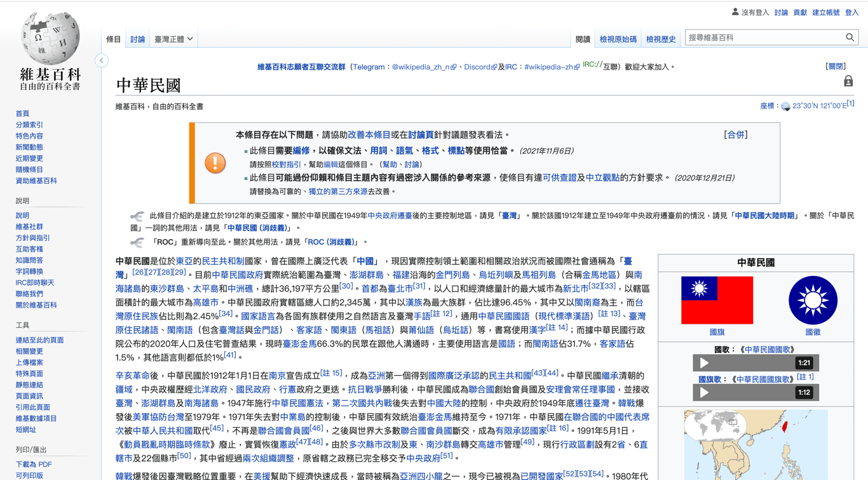This screenshot has width=868, height=480.
Task: Play the 中華民國國歌 audio
Action: click(x=704, y=363)
